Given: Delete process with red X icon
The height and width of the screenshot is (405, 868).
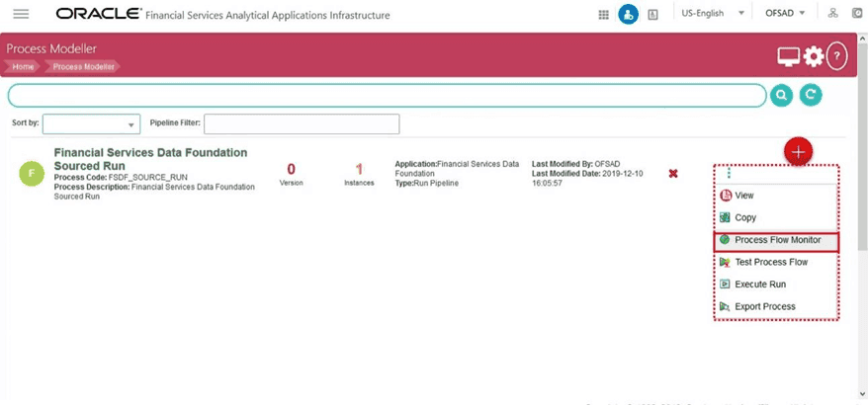Looking at the screenshot, I should point(673,174).
